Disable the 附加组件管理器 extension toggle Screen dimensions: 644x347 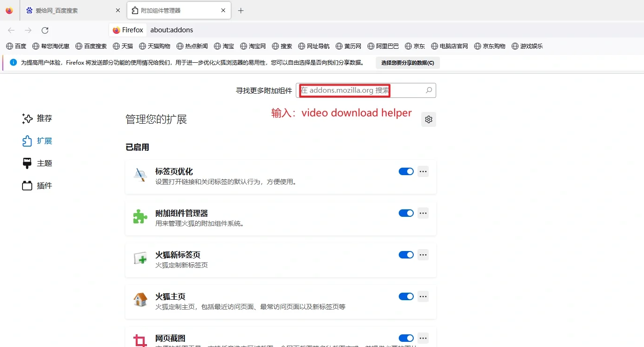pos(406,213)
